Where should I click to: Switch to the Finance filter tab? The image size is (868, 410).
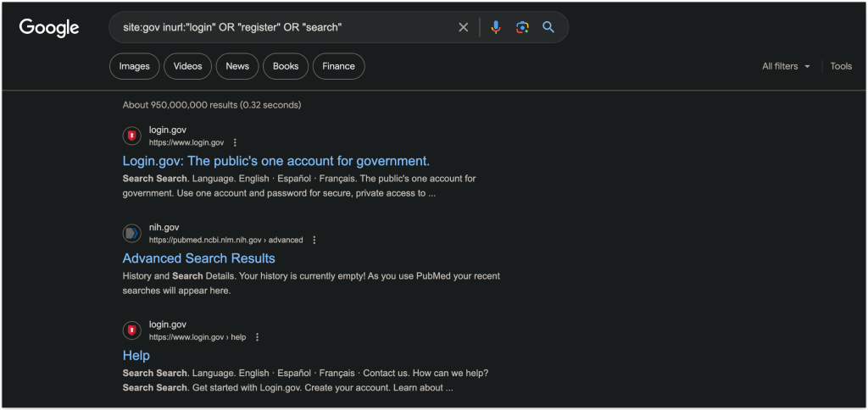[x=339, y=66]
